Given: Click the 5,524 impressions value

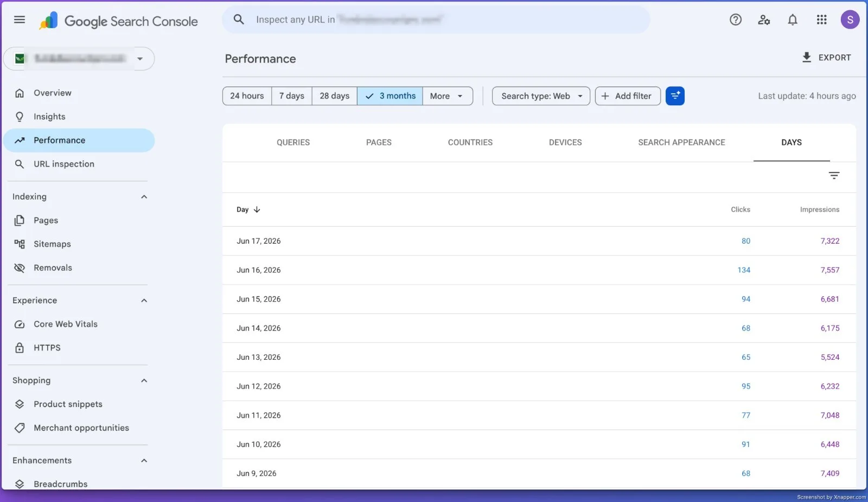Looking at the screenshot, I should tap(830, 357).
